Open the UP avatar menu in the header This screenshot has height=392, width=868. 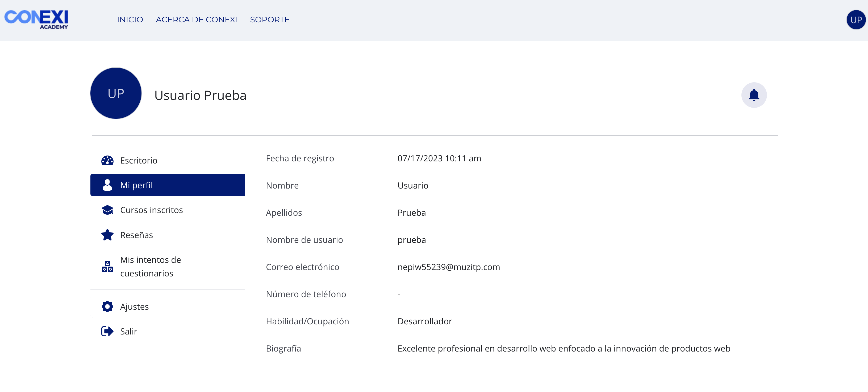point(856,19)
